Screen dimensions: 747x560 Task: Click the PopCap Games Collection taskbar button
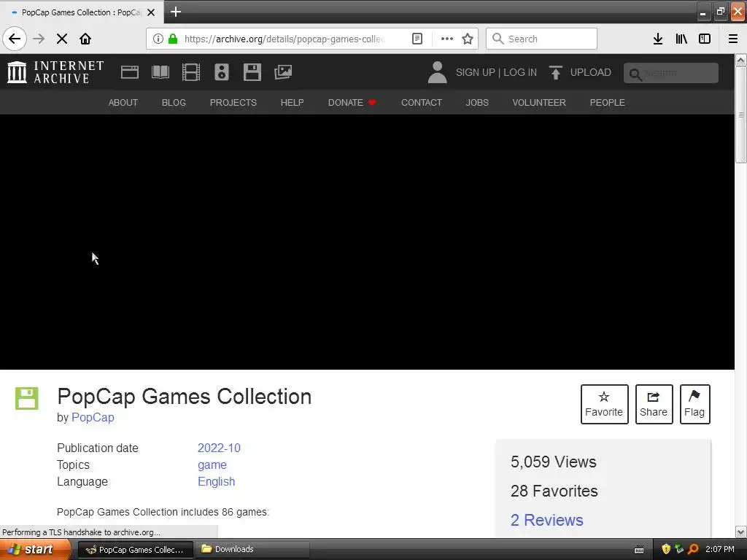point(135,550)
